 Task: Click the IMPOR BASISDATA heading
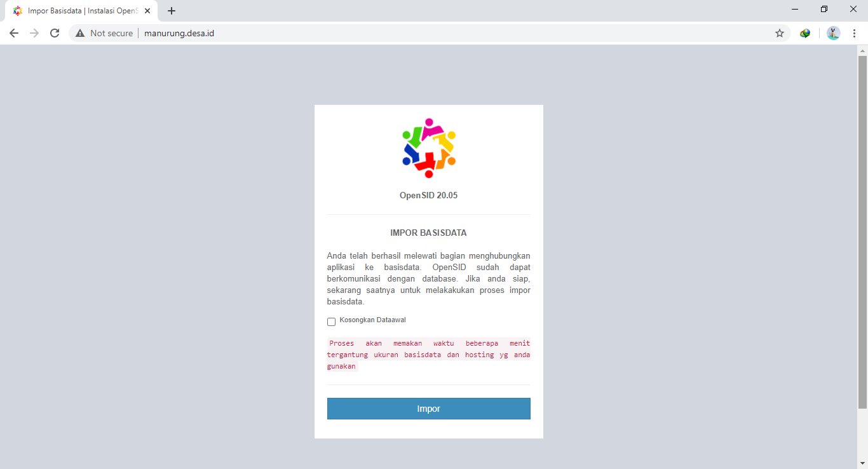(x=429, y=233)
